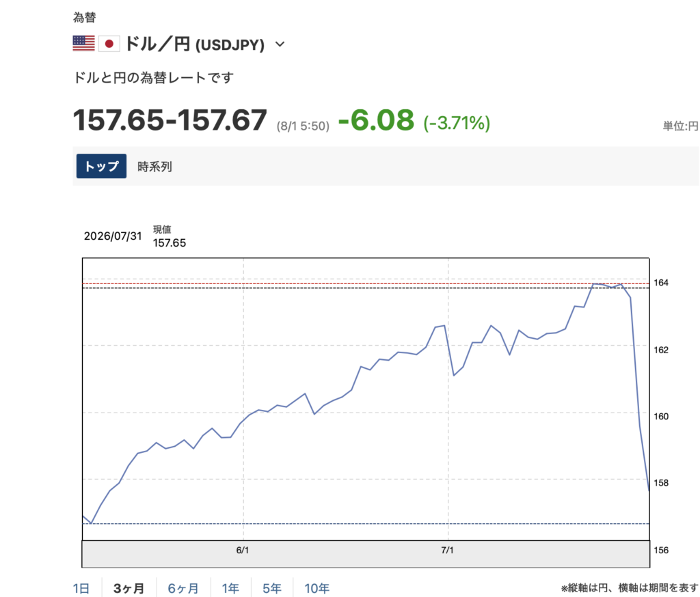700x597 pixels.
Task: Switch to the 時系列 tab
Action: pos(154,167)
